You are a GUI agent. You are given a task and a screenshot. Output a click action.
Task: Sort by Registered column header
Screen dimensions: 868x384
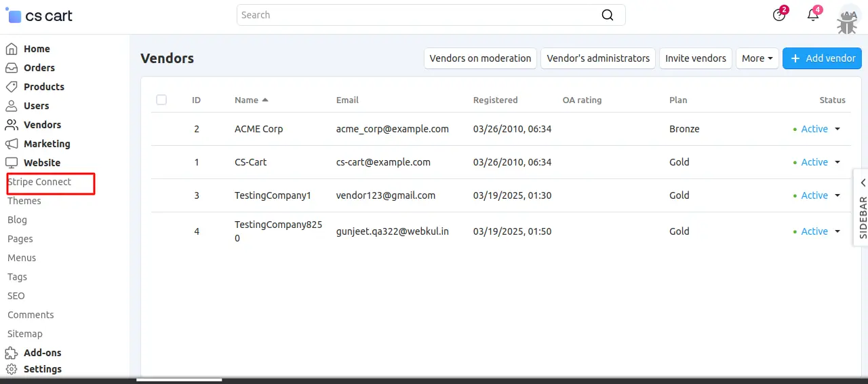click(x=496, y=100)
